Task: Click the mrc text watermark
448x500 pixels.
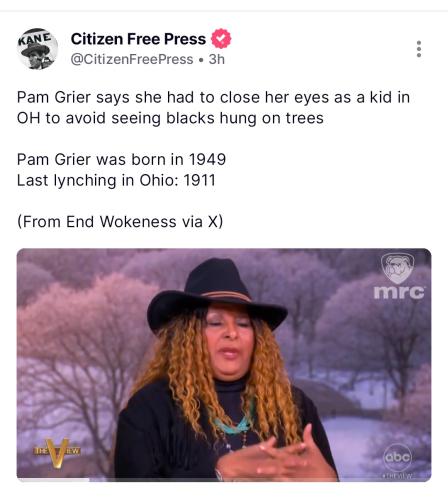Action: click(x=399, y=292)
